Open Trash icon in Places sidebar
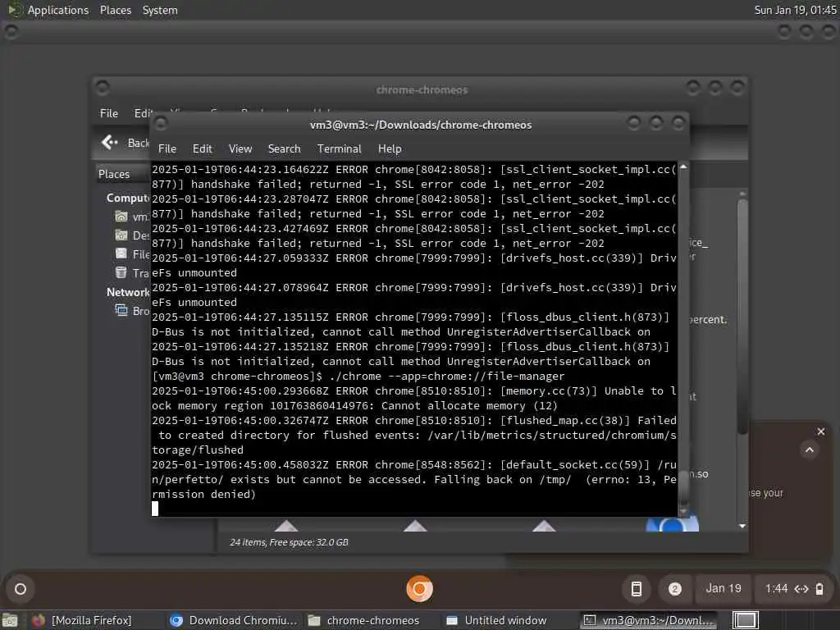Screen dimensions: 840x630 (121, 272)
